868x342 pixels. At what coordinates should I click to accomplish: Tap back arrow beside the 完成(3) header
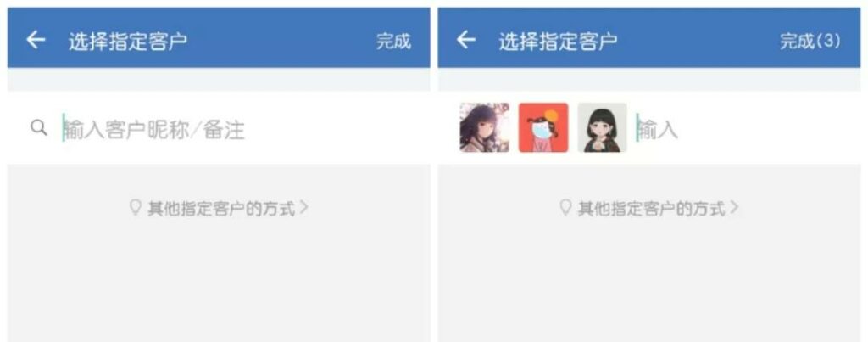tap(466, 40)
